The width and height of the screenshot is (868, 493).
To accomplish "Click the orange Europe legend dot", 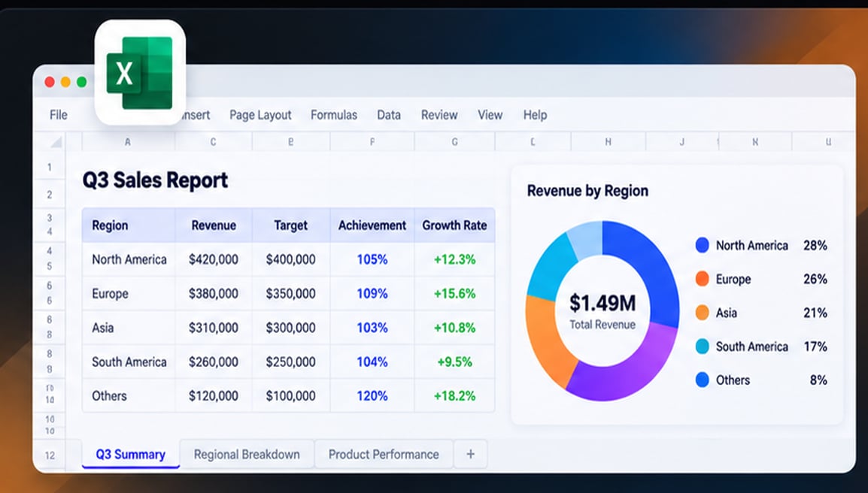I will coord(702,279).
